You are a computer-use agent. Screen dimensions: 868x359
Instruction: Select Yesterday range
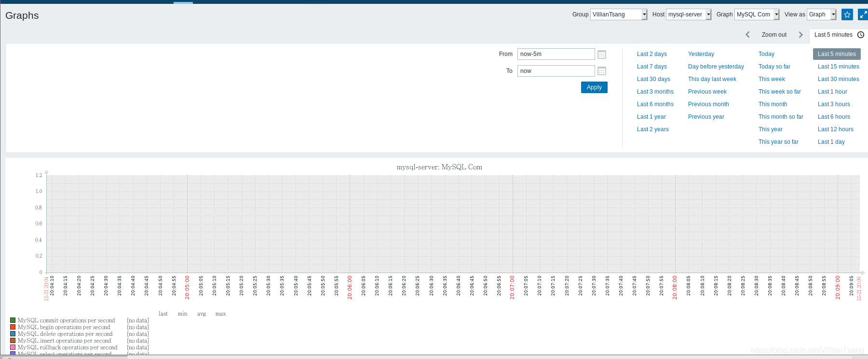(701, 54)
